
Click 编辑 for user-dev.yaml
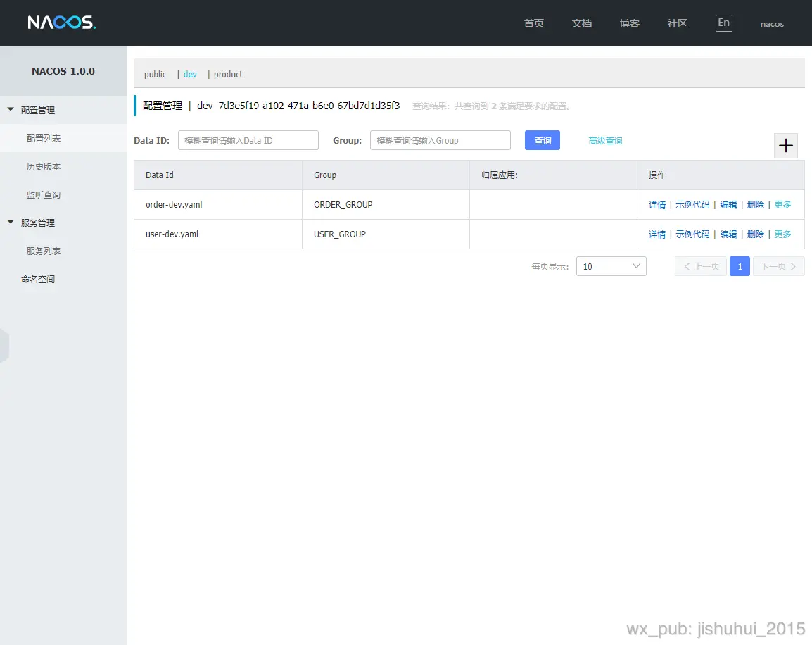click(x=728, y=234)
